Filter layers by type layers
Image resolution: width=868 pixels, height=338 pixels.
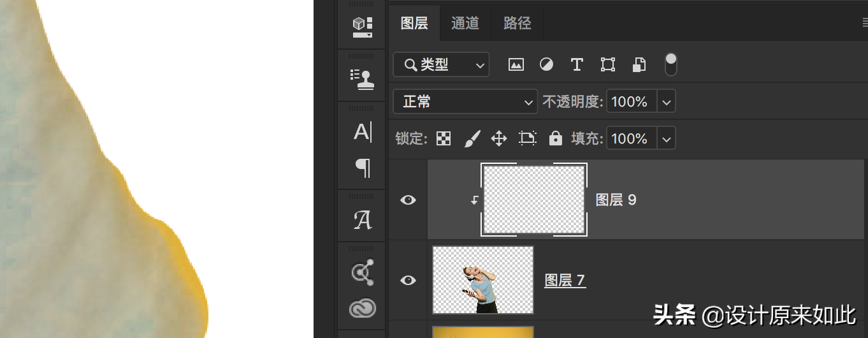point(577,64)
